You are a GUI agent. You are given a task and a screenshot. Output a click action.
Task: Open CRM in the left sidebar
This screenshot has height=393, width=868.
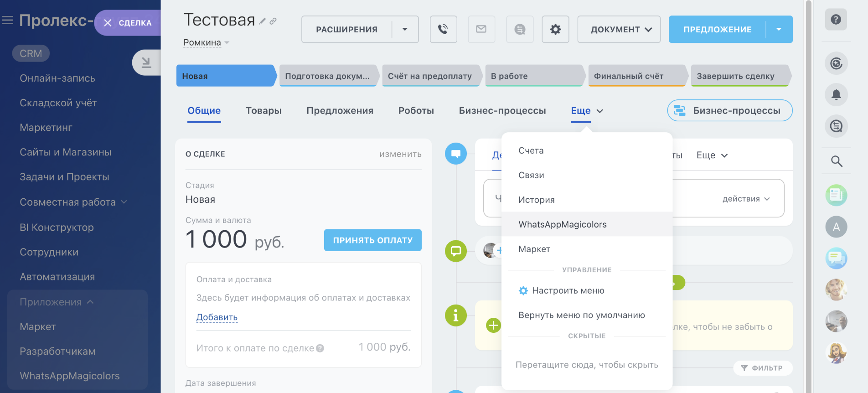point(31,54)
